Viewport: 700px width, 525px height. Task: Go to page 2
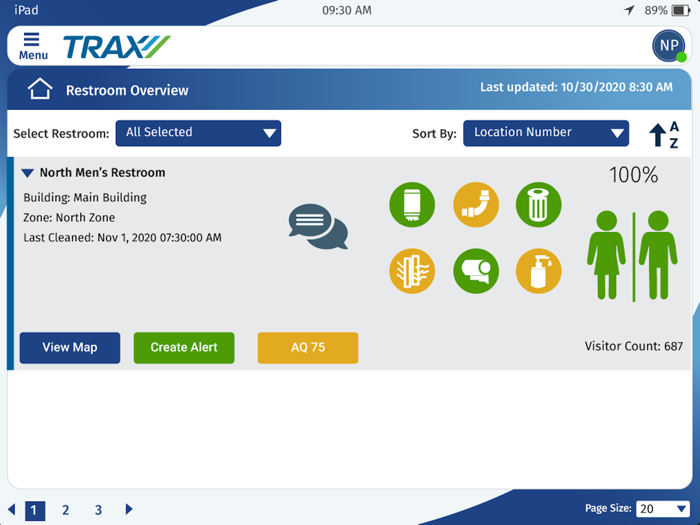(66, 510)
